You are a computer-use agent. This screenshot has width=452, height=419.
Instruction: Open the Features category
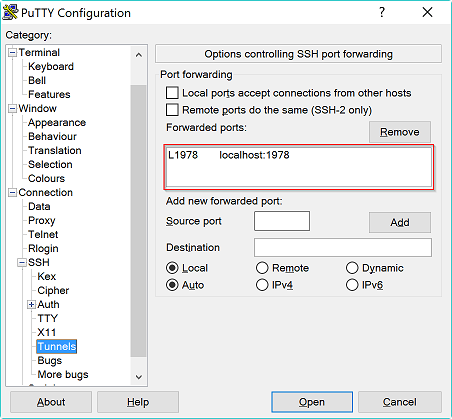pos(49,94)
